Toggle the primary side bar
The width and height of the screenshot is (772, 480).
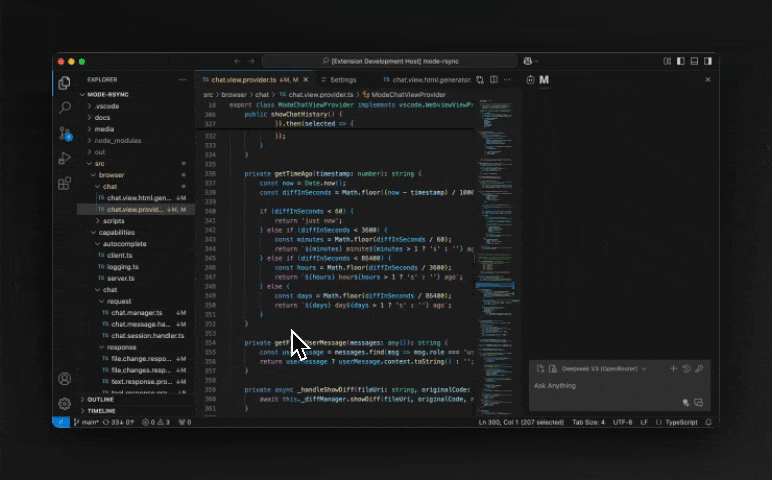681,61
